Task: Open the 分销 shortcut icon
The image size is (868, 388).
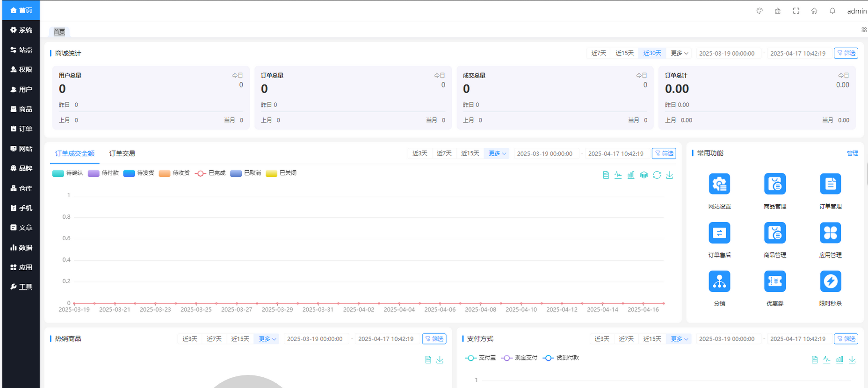Action: click(x=719, y=281)
